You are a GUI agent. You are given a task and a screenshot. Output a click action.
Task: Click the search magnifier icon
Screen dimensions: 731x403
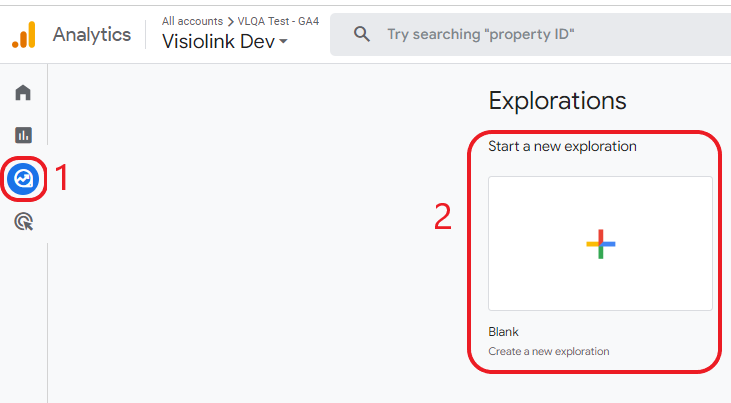pos(362,34)
